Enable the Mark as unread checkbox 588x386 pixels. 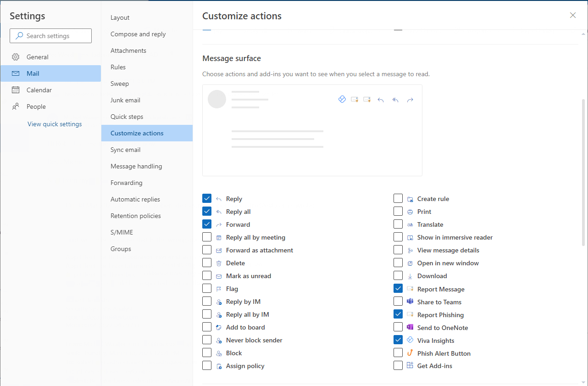coord(207,275)
